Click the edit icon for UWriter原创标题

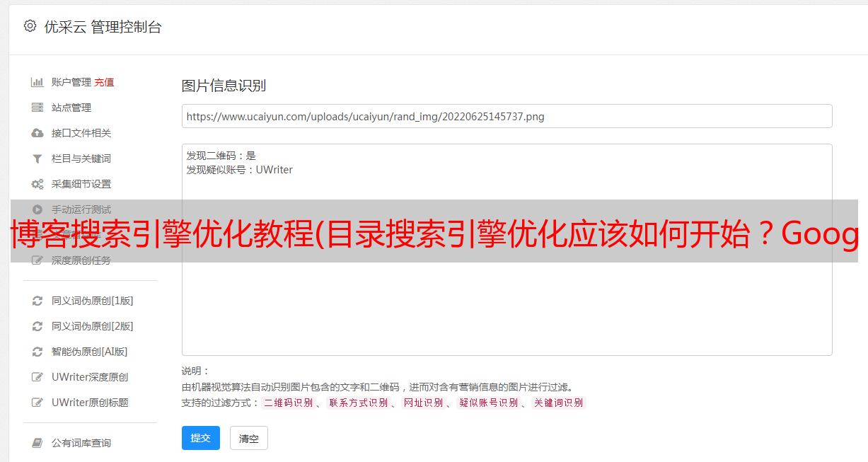point(37,403)
